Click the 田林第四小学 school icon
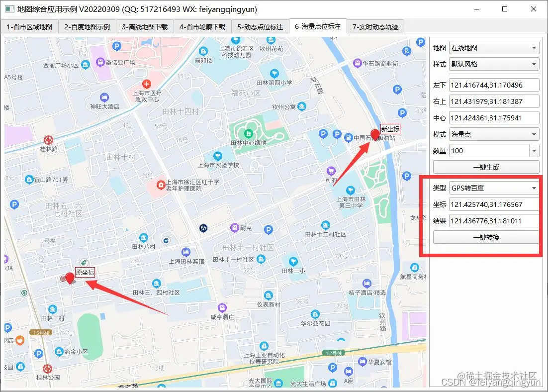The image size is (548, 392). click(x=274, y=74)
